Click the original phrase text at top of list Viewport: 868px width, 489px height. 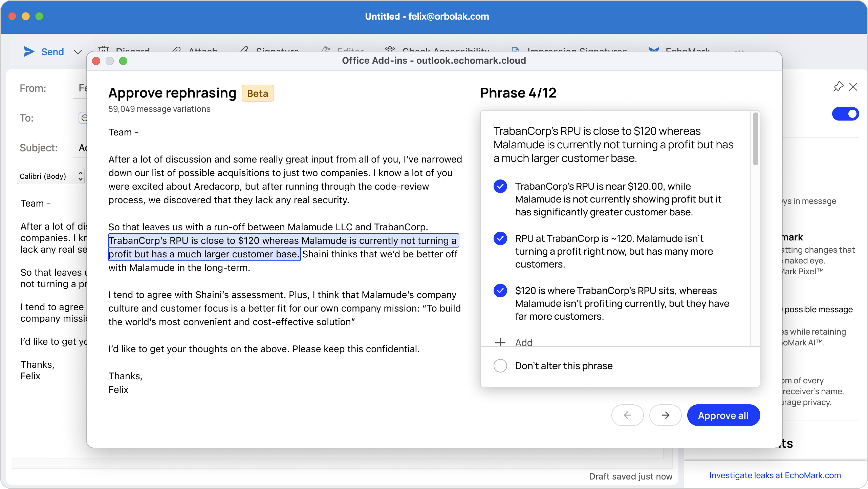tap(613, 145)
